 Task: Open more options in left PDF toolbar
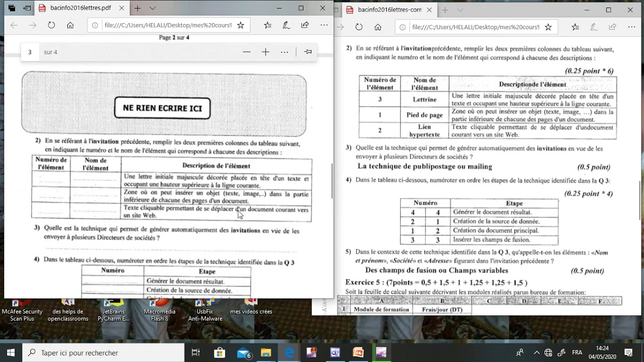pos(285,52)
